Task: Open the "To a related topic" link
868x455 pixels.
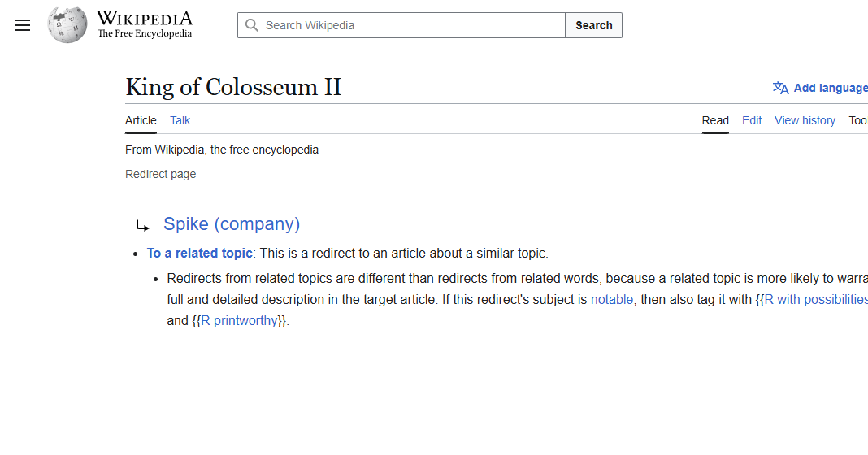Action: pyautogui.click(x=200, y=253)
